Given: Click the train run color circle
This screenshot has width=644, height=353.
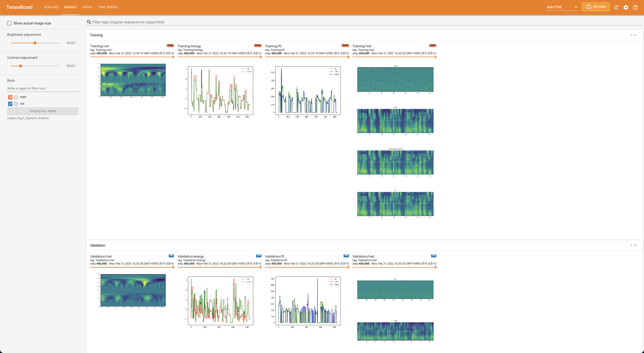Looking at the screenshot, I should (x=16, y=97).
